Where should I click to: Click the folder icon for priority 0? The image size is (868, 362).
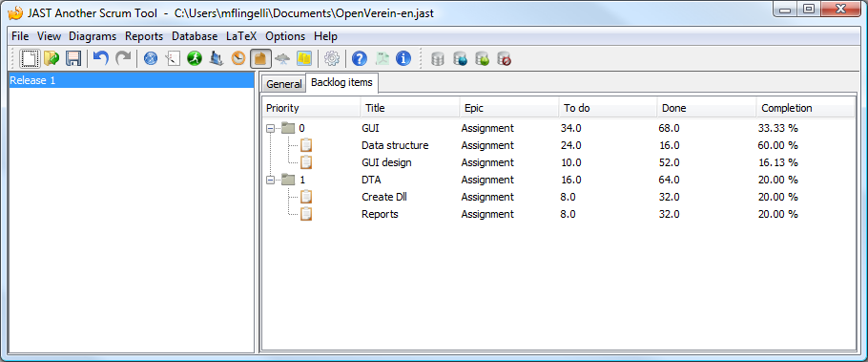click(288, 128)
